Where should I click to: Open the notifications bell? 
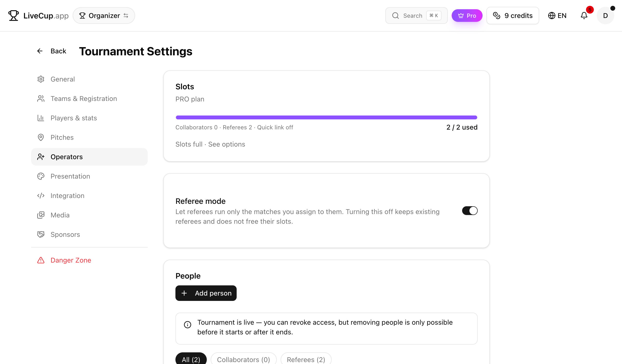(584, 16)
